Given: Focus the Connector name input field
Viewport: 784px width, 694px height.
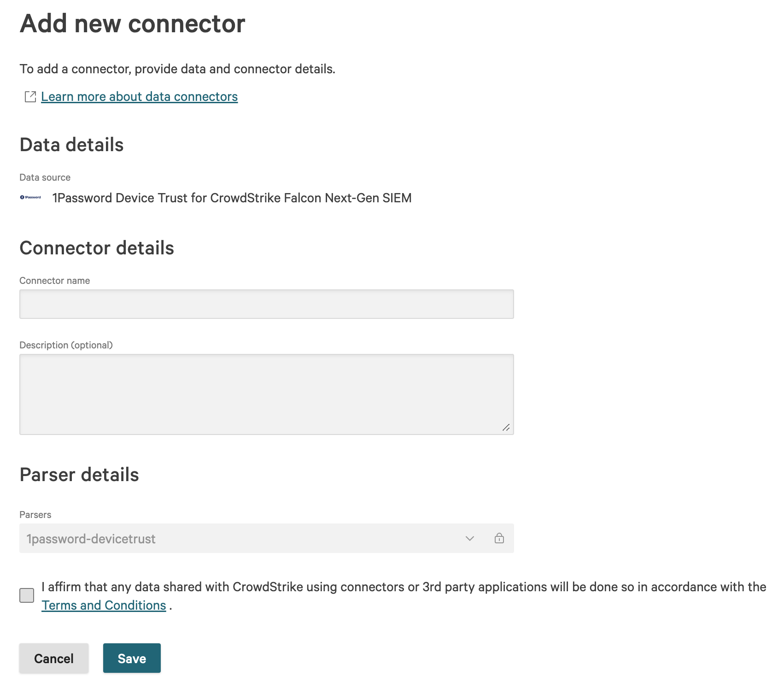Looking at the screenshot, I should point(266,304).
